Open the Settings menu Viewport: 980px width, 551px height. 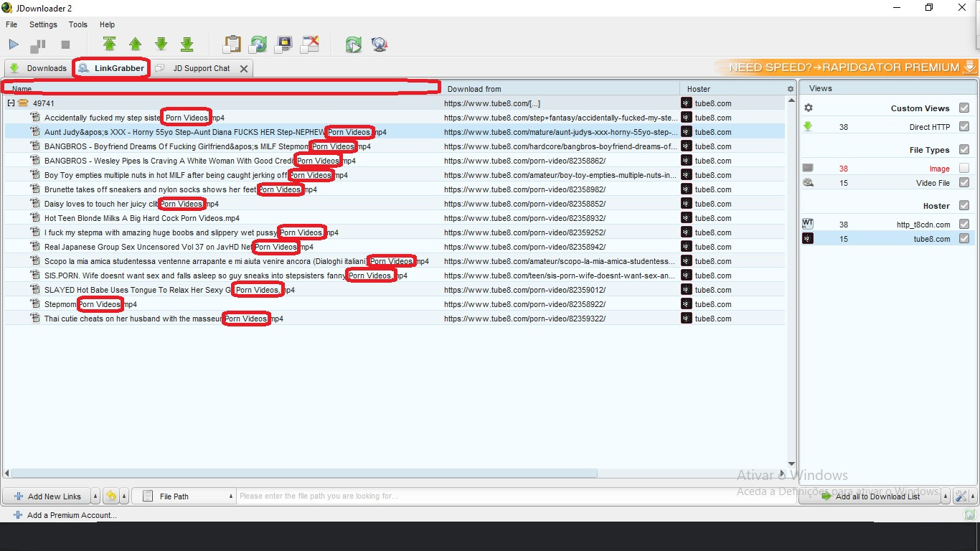click(x=43, y=24)
